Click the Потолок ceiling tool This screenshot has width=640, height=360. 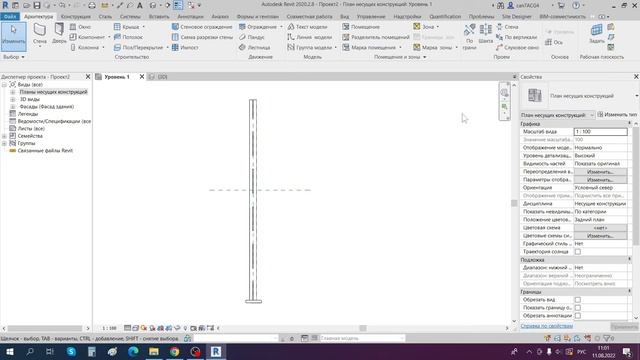coord(129,37)
